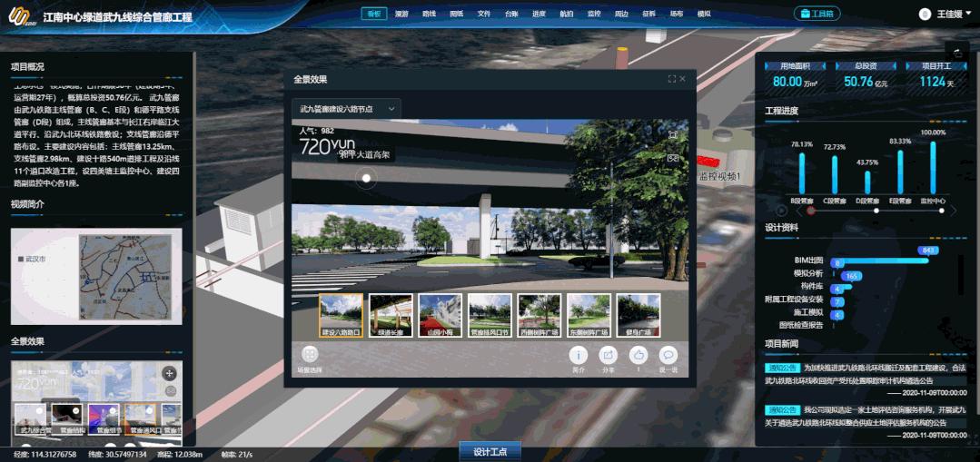Click the thumbs-up like icon
The image size is (980, 462).
tap(638, 355)
